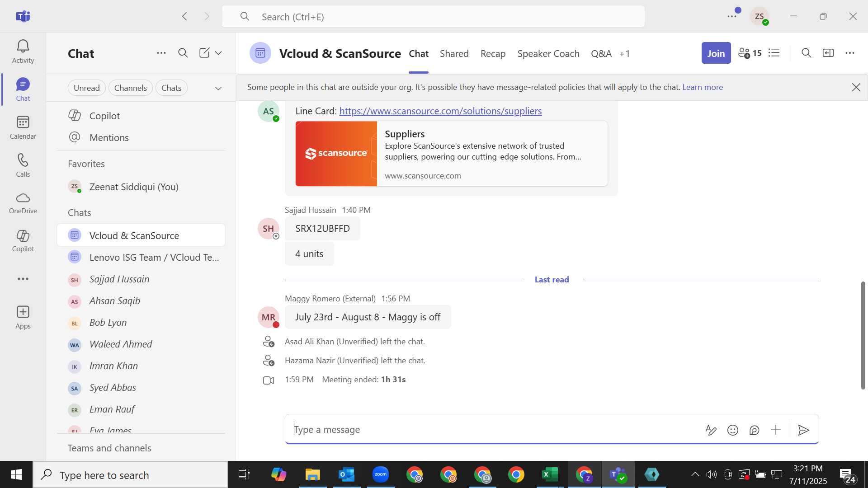Open chat with Waleed Ahmed

pyautogui.click(x=141, y=344)
